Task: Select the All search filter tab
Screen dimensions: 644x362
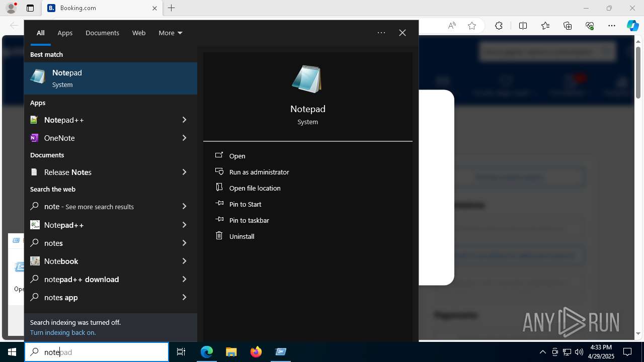Action: [40, 33]
